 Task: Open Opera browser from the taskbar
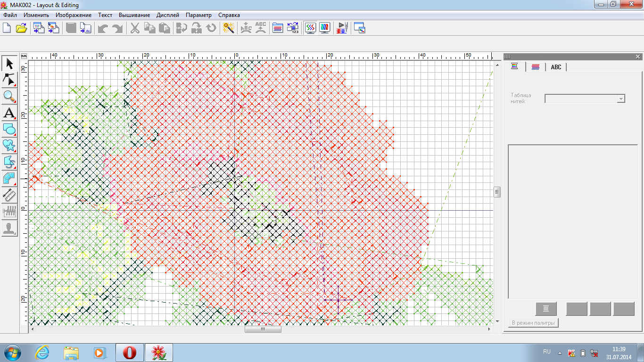pos(130,353)
